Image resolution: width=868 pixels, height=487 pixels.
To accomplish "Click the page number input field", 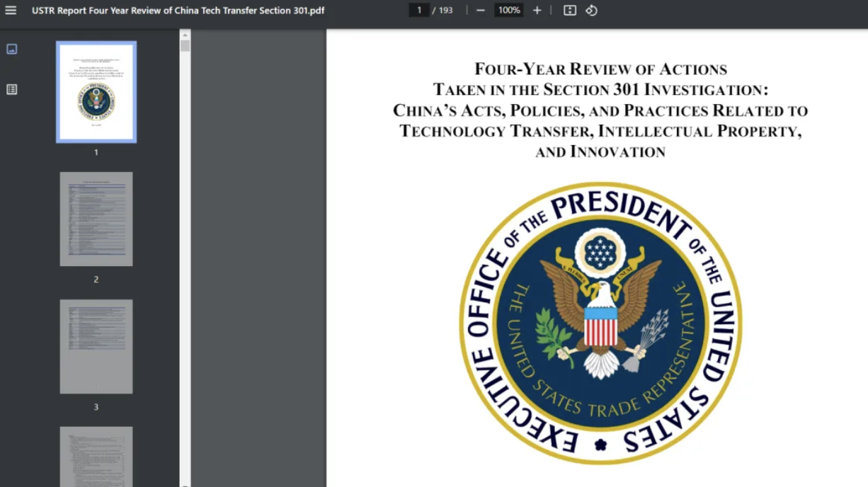I will coord(419,10).
